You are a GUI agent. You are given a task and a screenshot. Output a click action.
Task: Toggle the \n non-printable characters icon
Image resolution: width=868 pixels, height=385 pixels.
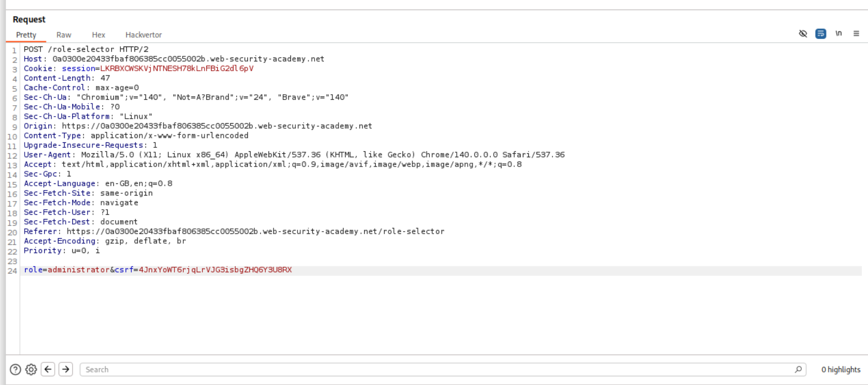(838, 33)
